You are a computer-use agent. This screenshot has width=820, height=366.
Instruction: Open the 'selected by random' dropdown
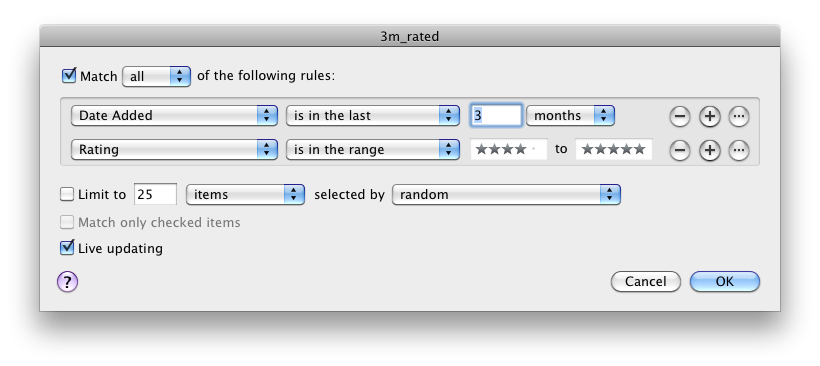click(506, 195)
